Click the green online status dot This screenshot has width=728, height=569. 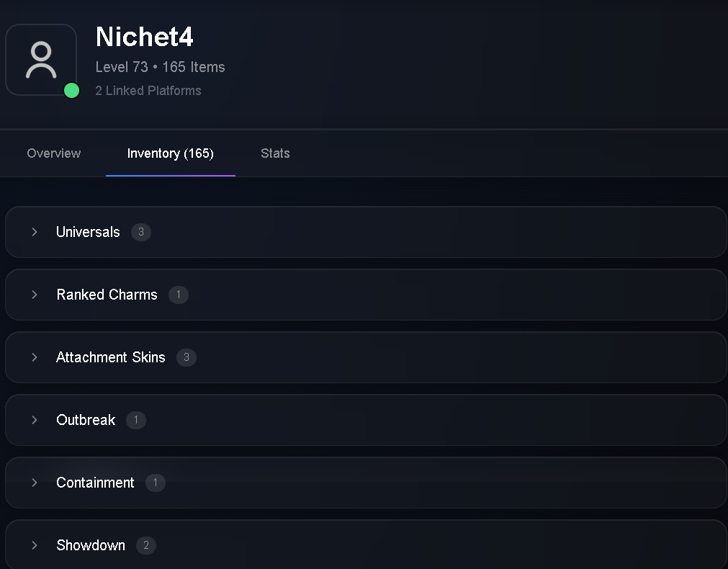pyautogui.click(x=71, y=91)
